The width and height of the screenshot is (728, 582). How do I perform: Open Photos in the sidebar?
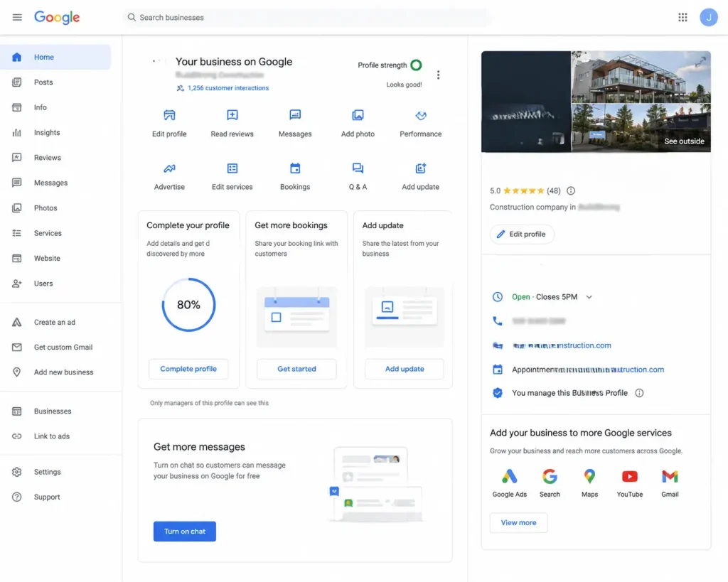tap(55, 208)
